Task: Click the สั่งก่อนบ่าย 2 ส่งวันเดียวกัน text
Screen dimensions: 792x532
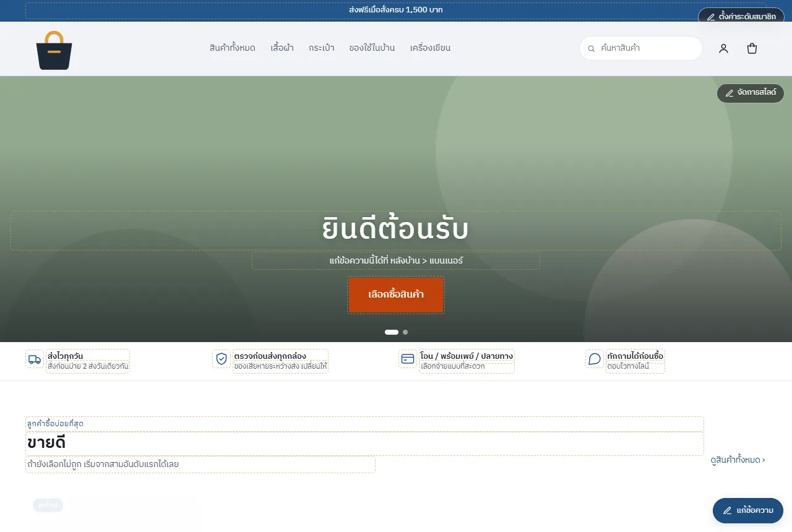Action: click(88, 366)
